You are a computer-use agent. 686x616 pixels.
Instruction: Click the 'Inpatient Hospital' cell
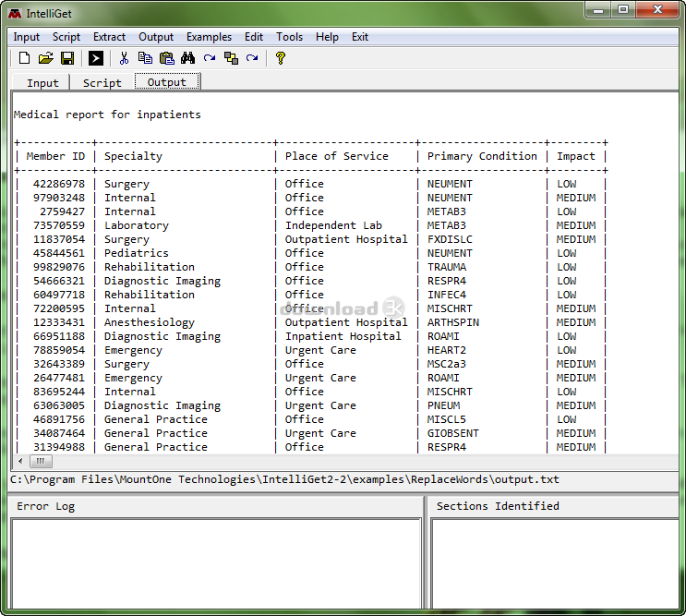[x=343, y=336]
